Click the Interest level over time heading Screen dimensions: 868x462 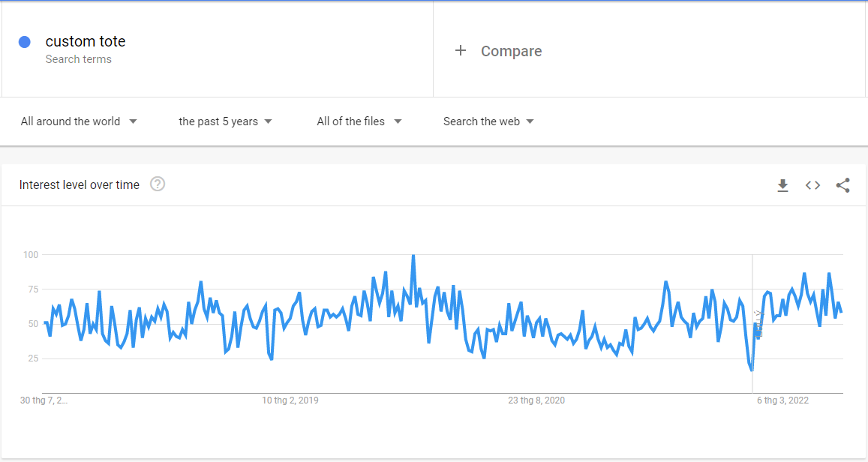coord(80,185)
